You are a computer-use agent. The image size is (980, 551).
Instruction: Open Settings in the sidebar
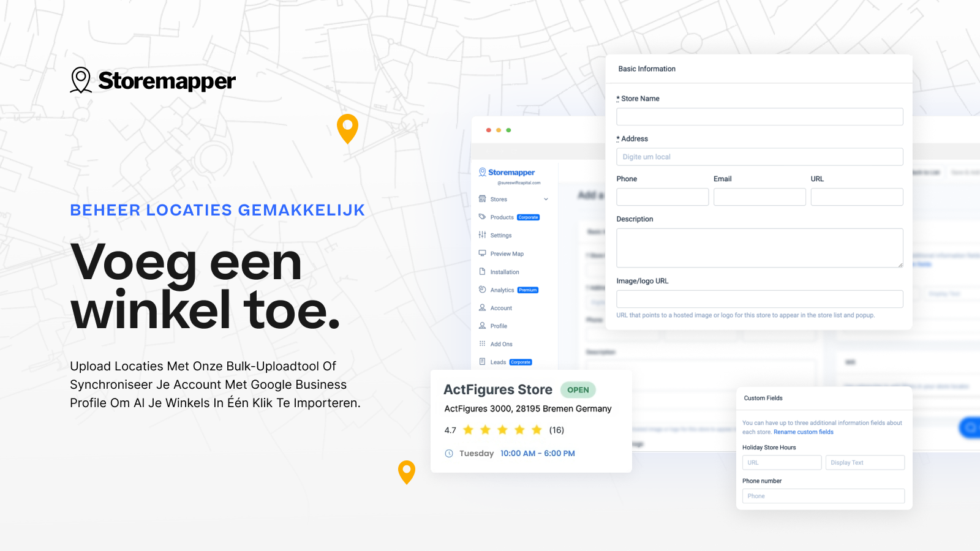(500, 236)
